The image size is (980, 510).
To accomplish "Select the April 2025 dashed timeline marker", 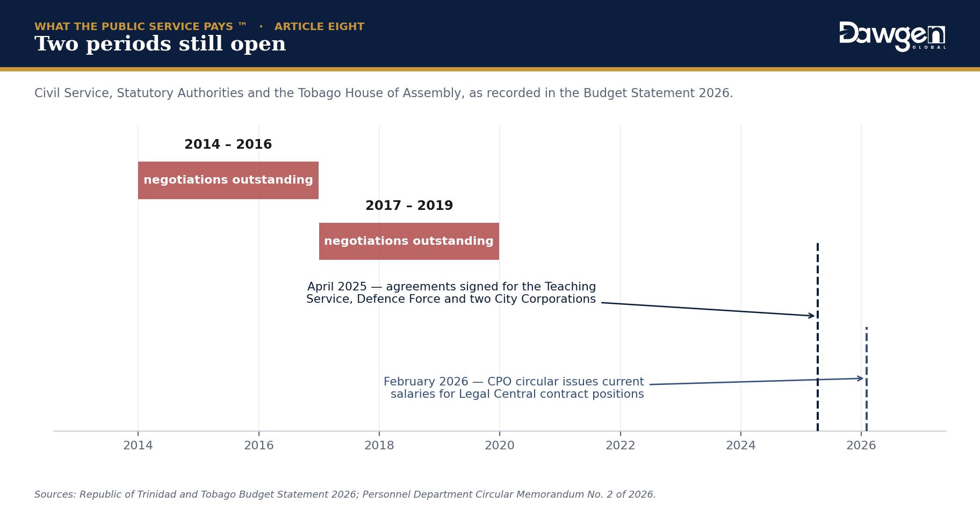I will point(818,337).
